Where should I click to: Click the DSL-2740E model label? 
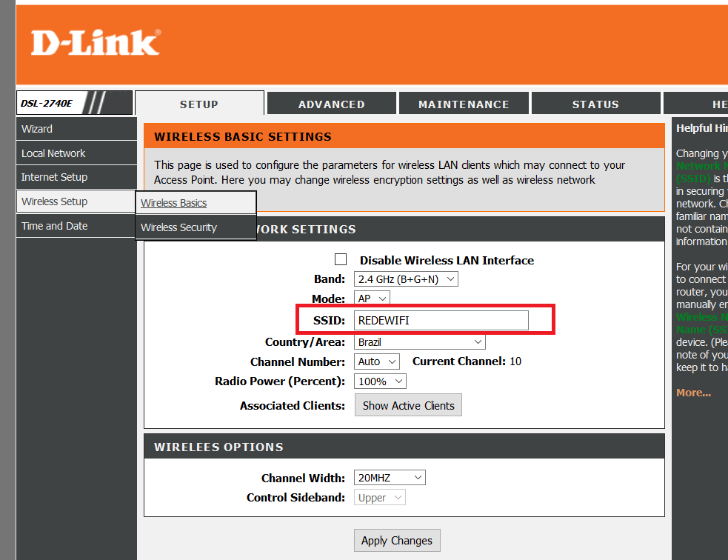coord(47,103)
